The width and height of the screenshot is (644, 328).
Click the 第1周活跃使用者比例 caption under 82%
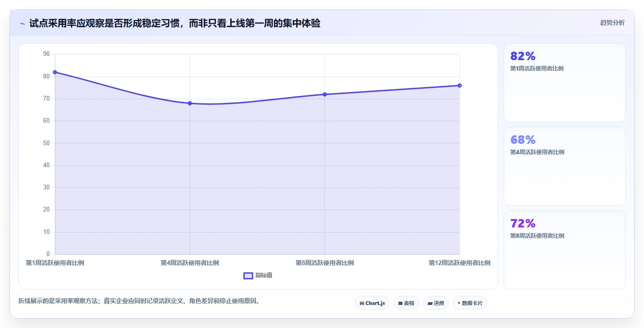[x=537, y=69]
